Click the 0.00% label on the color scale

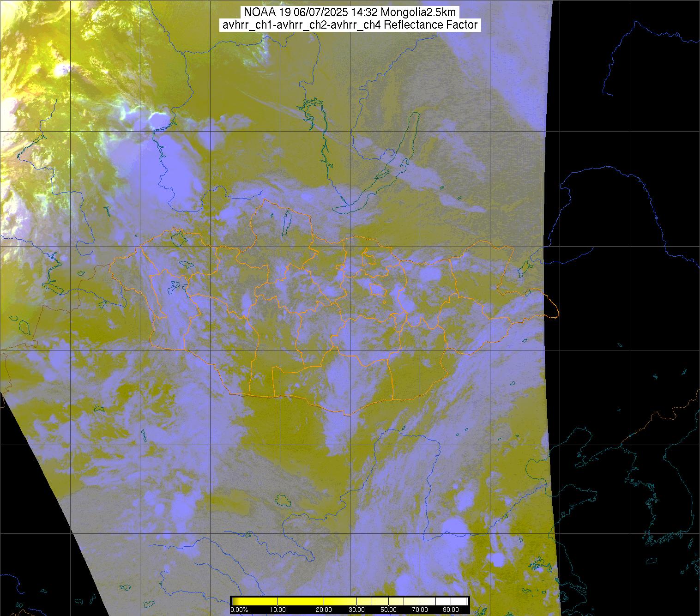click(x=239, y=610)
